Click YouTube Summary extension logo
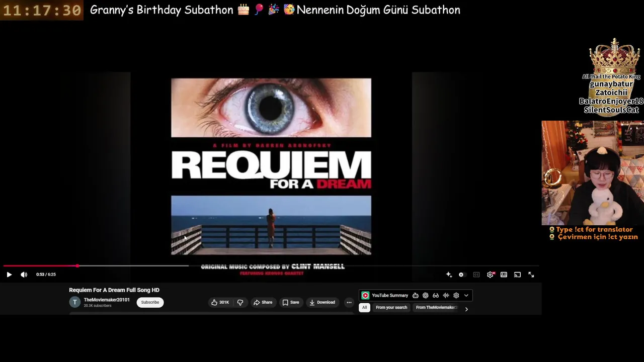The width and height of the screenshot is (644, 362). [365, 296]
